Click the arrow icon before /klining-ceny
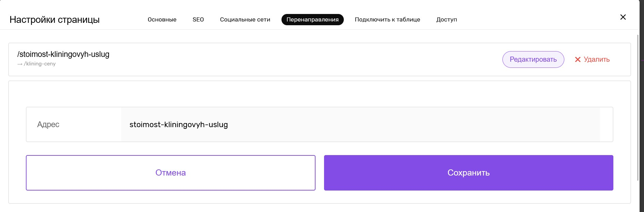644x212 pixels. coord(20,64)
